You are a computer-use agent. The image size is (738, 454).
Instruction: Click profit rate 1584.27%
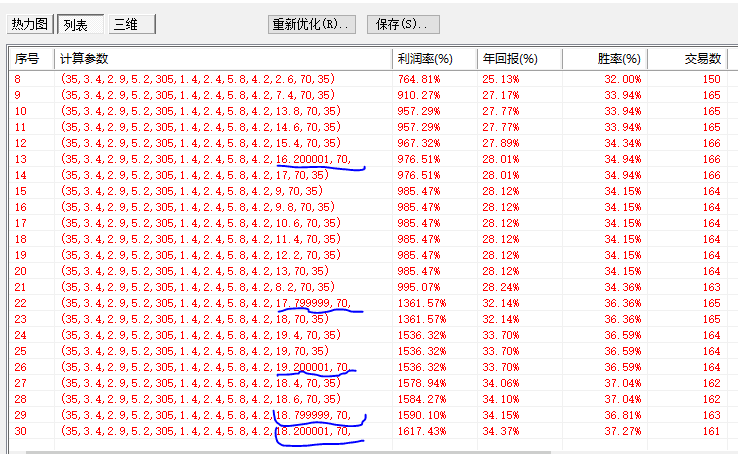[422, 399]
